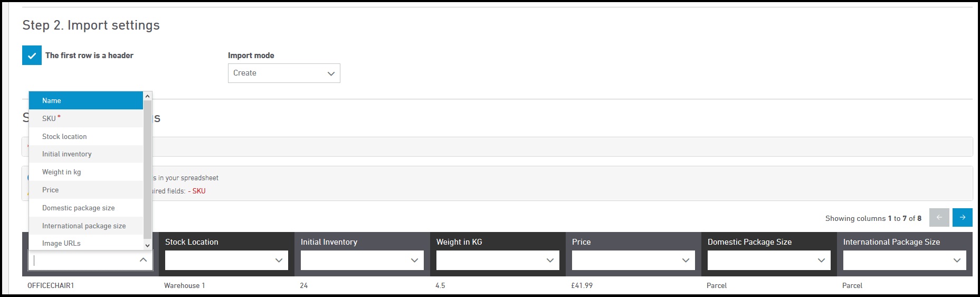Uncheck 'The first row is a header'
The width and height of the screenshot is (980, 297).
pyautogui.click(x=32, y=55)
